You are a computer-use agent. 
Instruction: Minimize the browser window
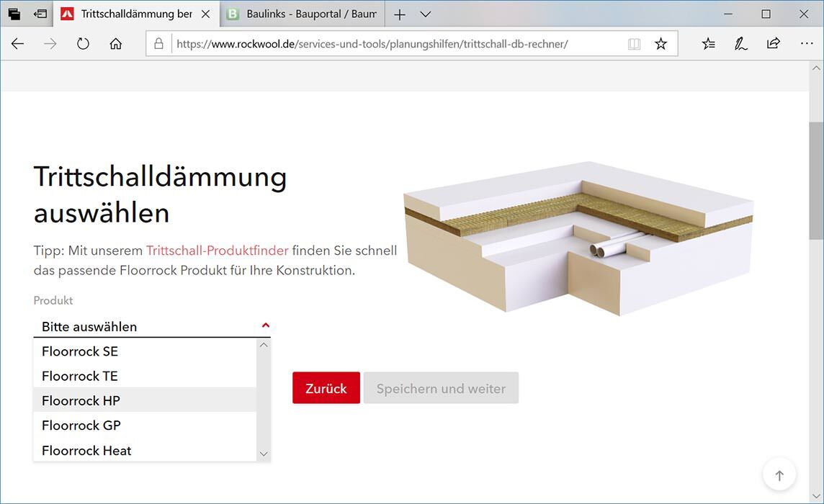coord(727,14)
